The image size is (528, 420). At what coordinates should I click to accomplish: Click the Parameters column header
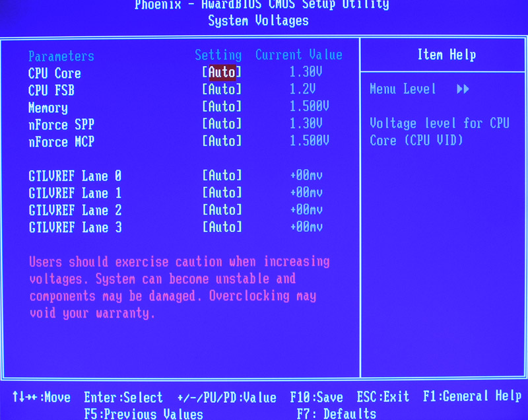(61, 56)
